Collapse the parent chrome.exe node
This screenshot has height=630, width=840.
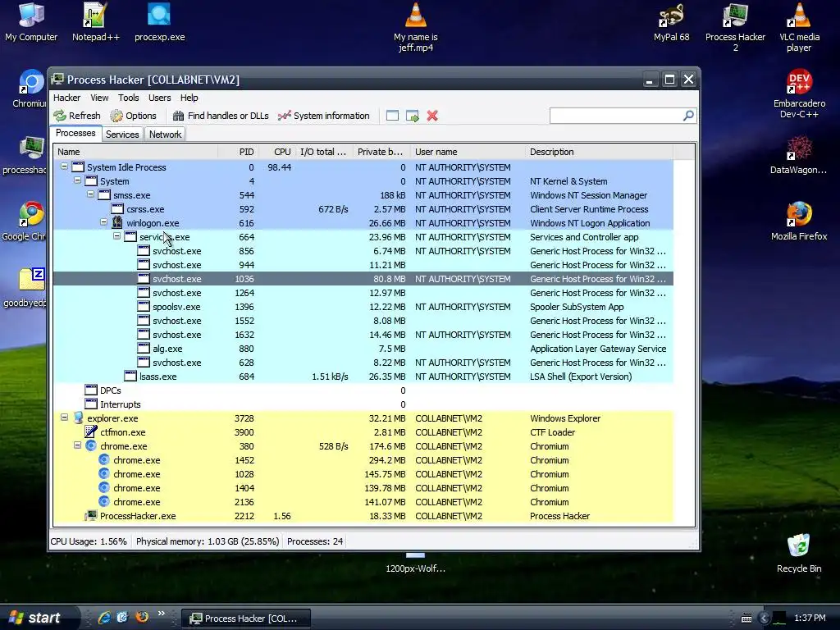tap(77, 445)
